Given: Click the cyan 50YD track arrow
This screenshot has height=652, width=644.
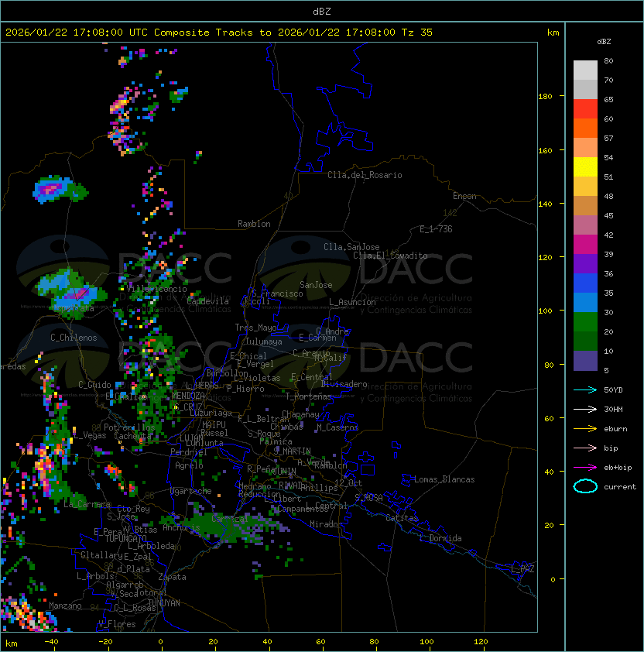Looking at the screenshot, I should [x=585, y=390].
